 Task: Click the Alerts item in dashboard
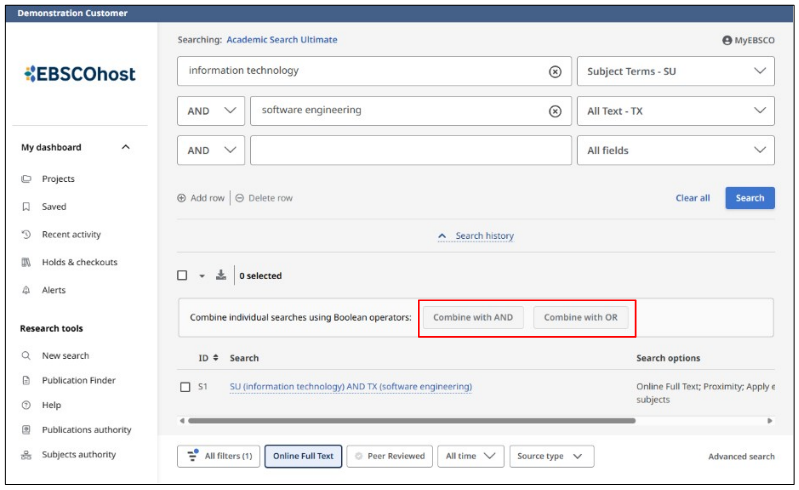[x=54, y=290]
